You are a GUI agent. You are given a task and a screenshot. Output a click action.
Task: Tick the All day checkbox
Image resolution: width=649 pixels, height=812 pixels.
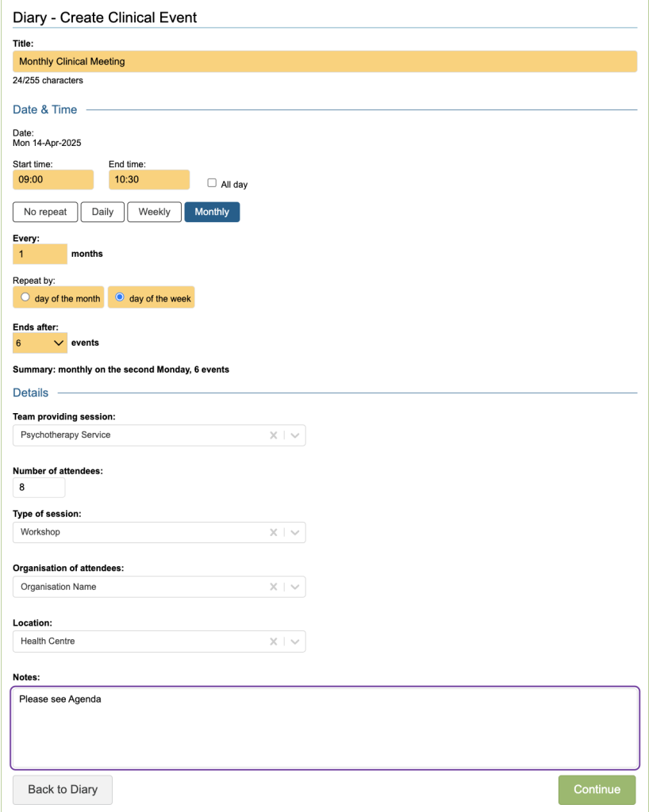coord(212,183)
